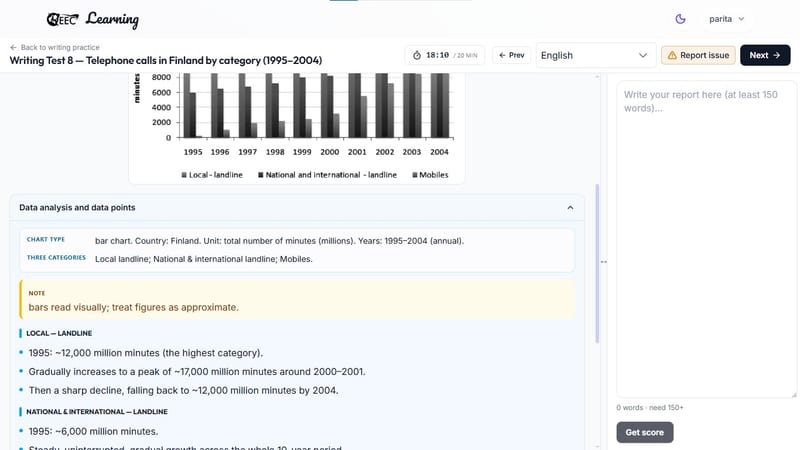Click the warning triangle icon in Report issue
Screen dimensions: 800x450
[x=672, y=55]
